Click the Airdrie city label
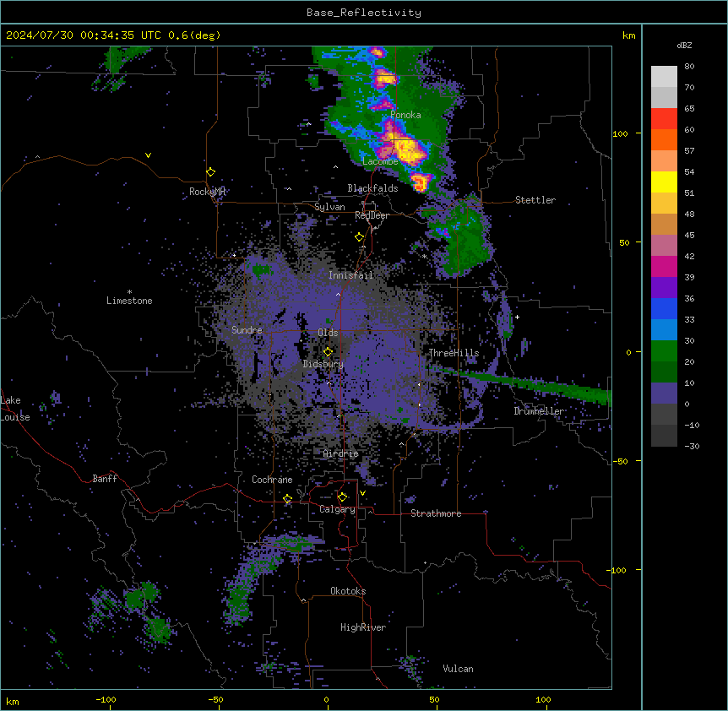 (x=341, y=453)
